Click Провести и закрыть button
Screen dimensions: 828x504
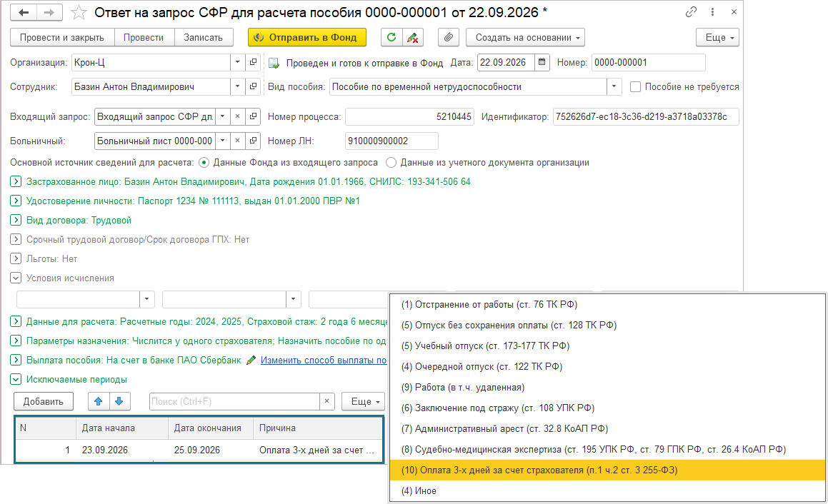pos(62,37)
